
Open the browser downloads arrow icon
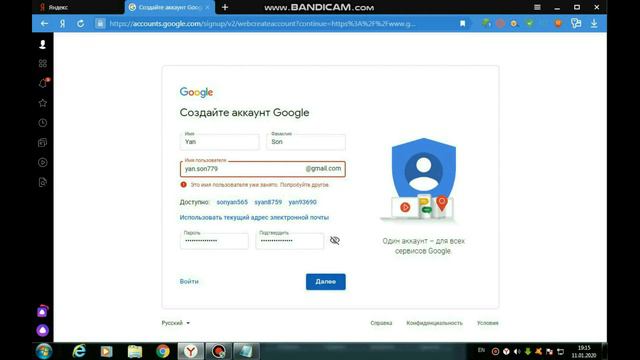pyautogui.click(x=594, y=24)
